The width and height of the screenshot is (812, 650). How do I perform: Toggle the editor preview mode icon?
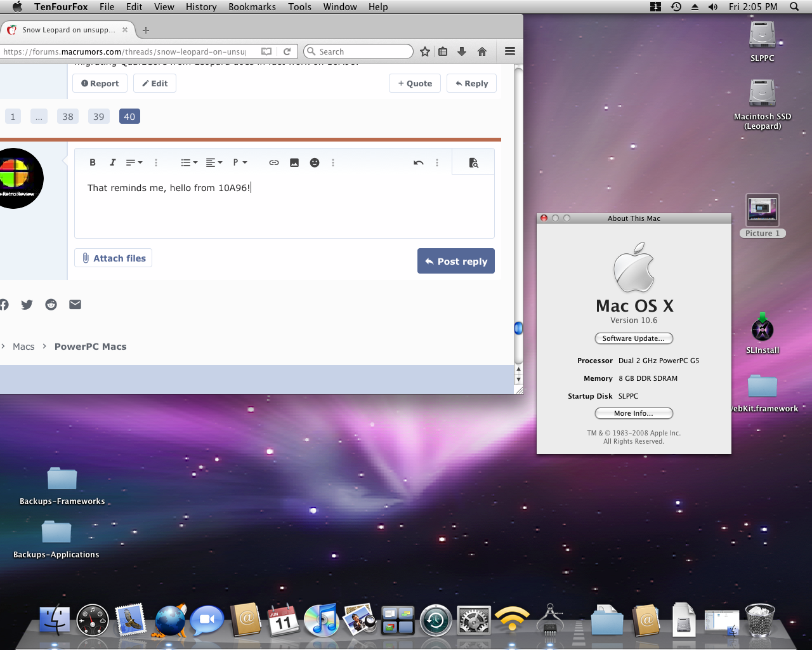(x=473, y=162)
